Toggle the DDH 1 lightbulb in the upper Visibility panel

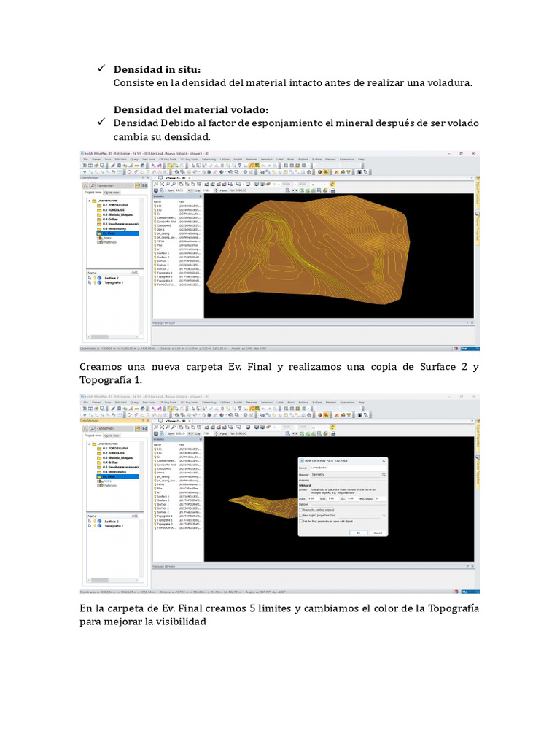155,230
